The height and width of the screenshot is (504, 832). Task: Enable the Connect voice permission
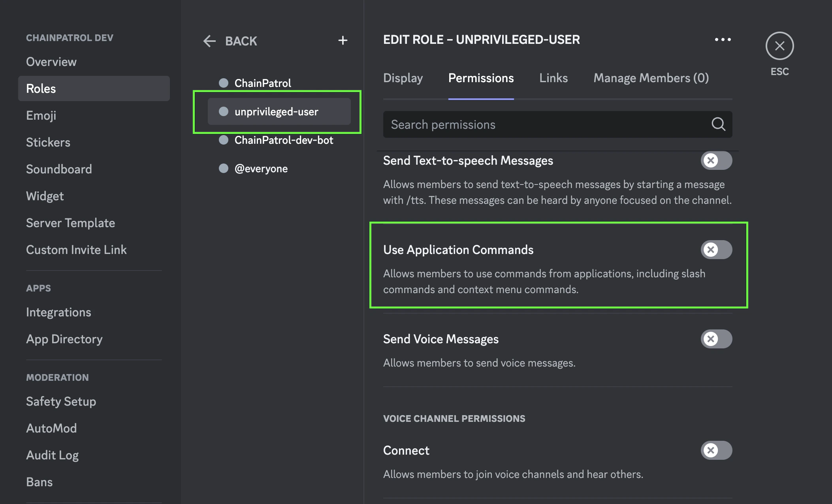[x=716, y=450]
